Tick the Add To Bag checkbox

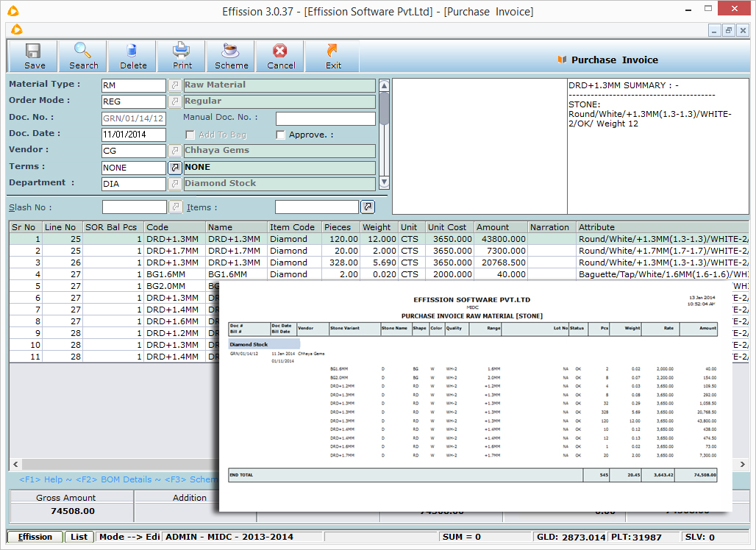pos(190,135)
